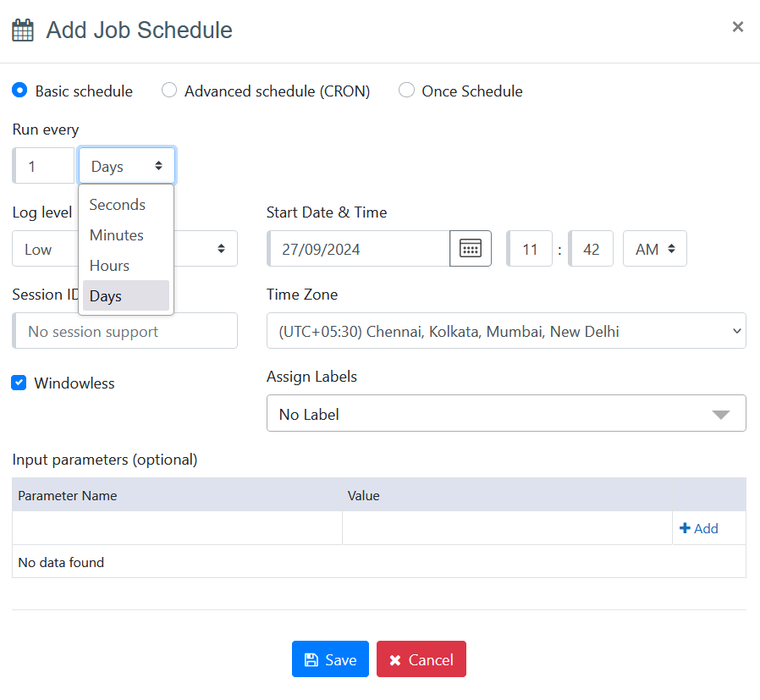The width and height of the screenshot is (760, 700).
Task: Expand the Time Zone dropdown
Action: tap(506, 331)
